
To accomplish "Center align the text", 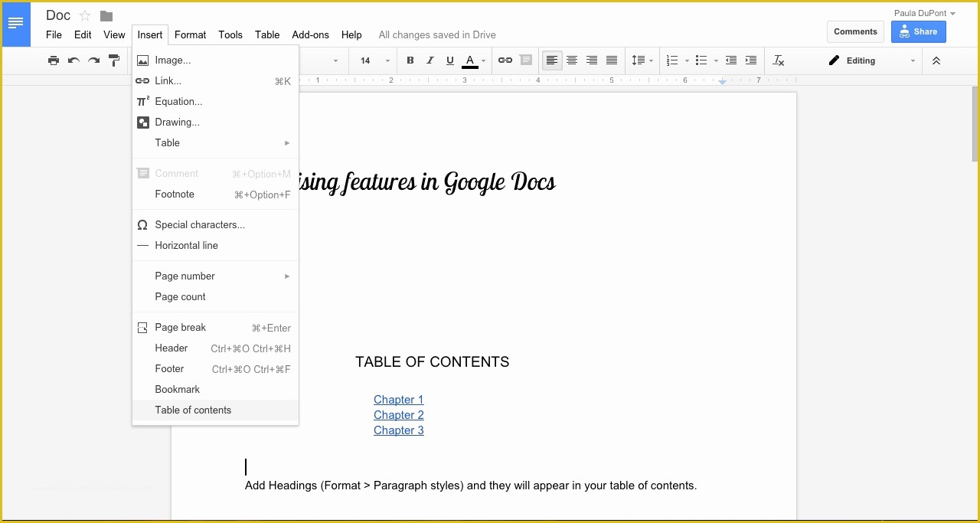I will point(572,60).
